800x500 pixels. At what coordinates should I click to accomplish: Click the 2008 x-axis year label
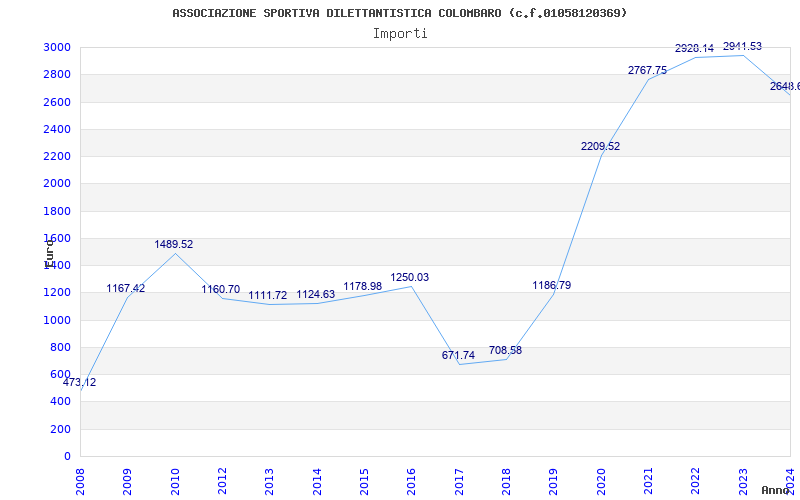(80, 481)
